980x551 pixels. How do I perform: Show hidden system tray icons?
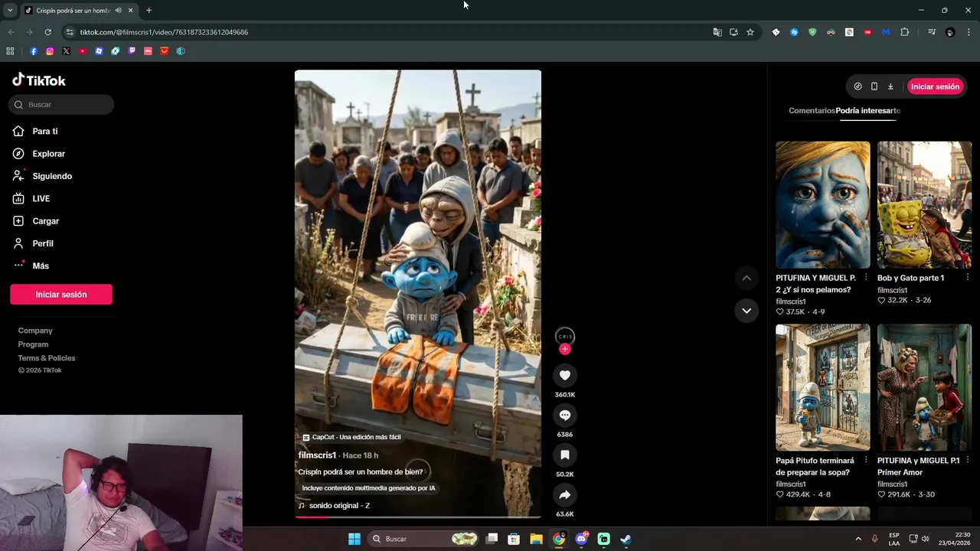point(858,539)
